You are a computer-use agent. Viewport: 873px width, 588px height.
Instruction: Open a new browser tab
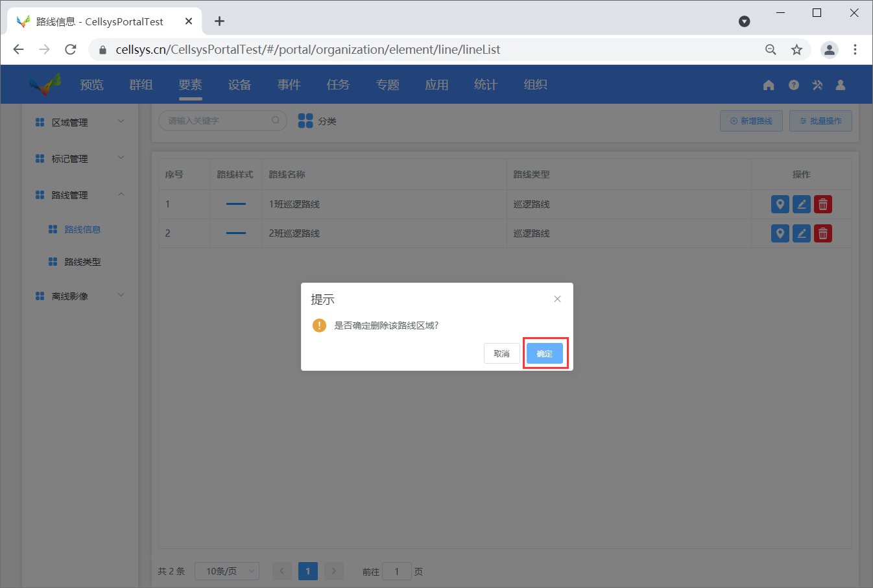(220, 21)
